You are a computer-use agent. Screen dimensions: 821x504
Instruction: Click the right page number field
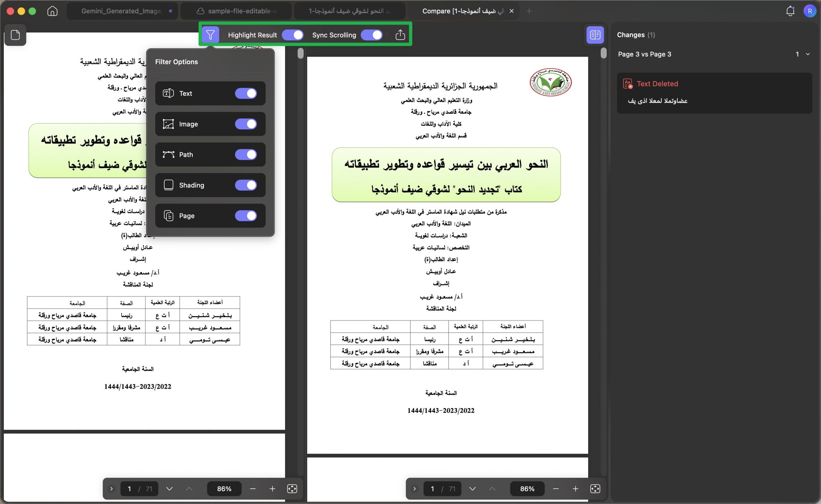pyautogui.click(x=442, y=489)
